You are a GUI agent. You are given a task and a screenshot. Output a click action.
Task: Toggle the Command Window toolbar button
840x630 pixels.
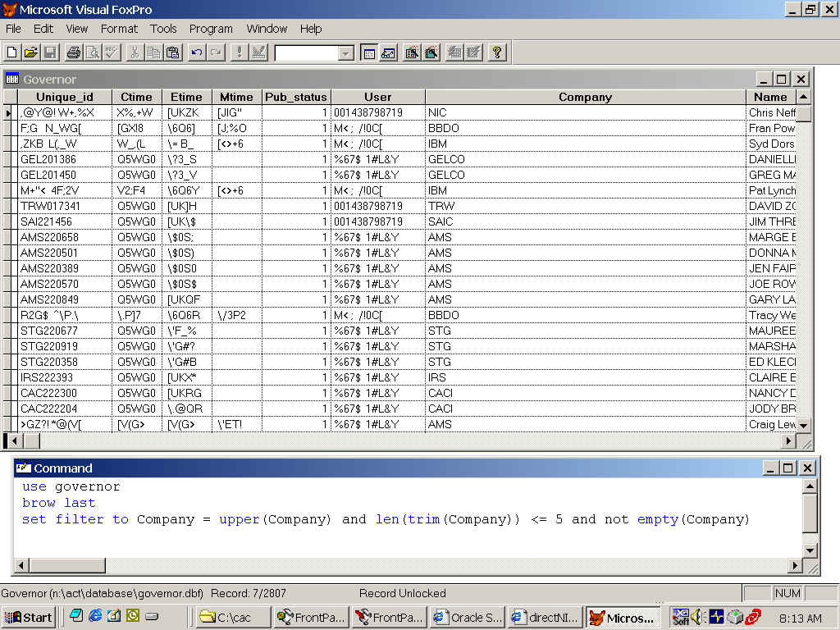tap(369, 52)
